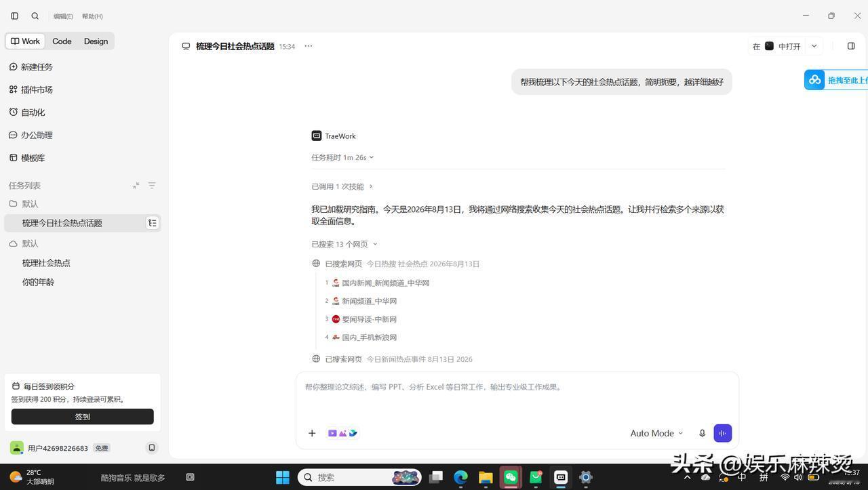Click the device icon beside the user name
Screen dimensions: 868x490
(152, 448)
